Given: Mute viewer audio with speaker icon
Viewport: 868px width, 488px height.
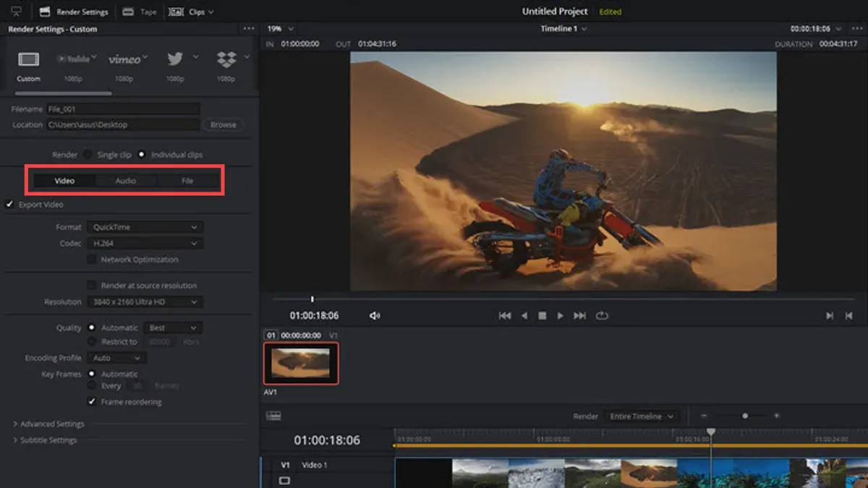Looking at the screenshot, I should click(375, 316).
